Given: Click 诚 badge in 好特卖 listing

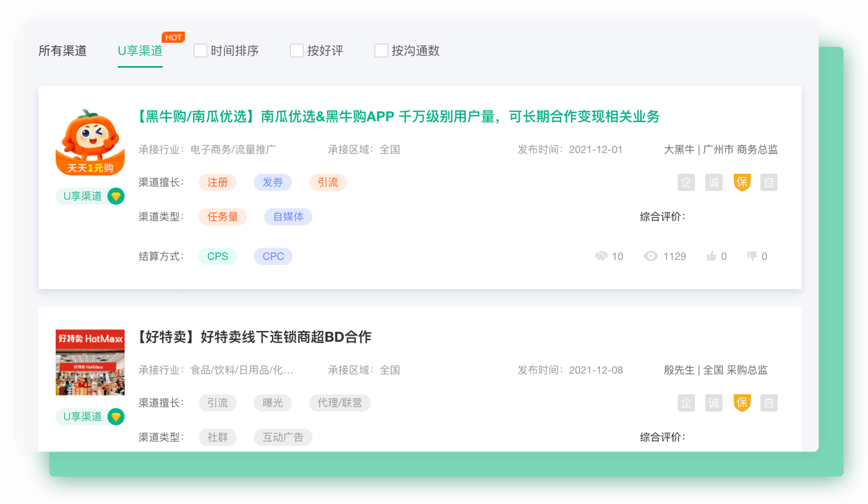Looking at the screenshot, I should [714, 402].
